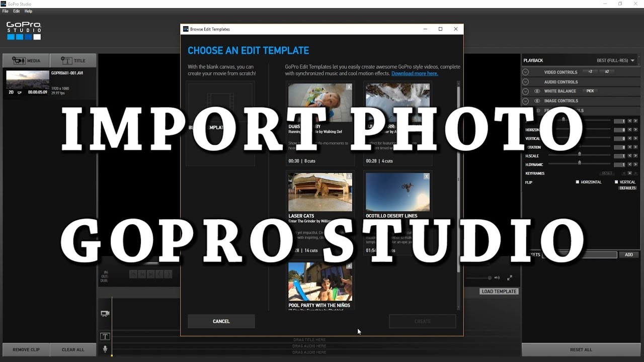Increase Vertical value with right arrow
644x362 pixels.
coord(635,138)
